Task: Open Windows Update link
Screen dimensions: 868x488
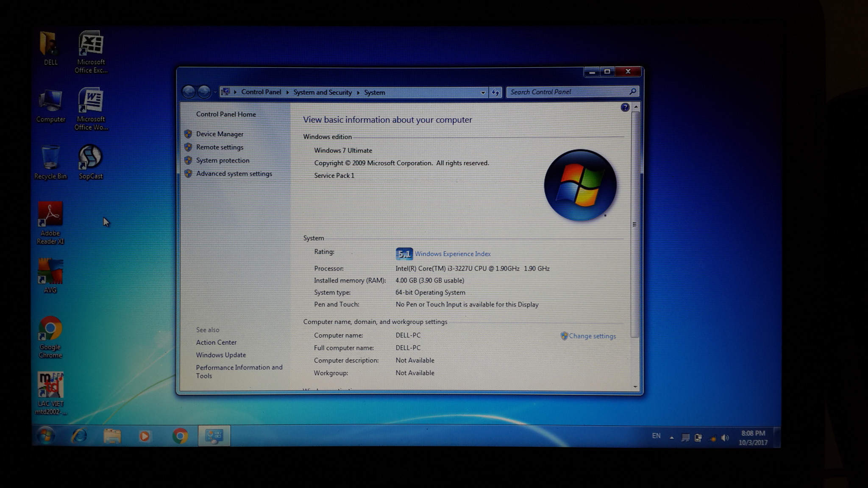Action: tap(221, 355)
